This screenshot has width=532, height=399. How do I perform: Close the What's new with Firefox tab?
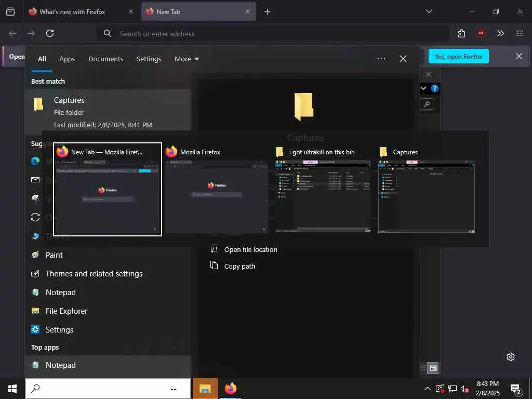[x=131, y=11]
